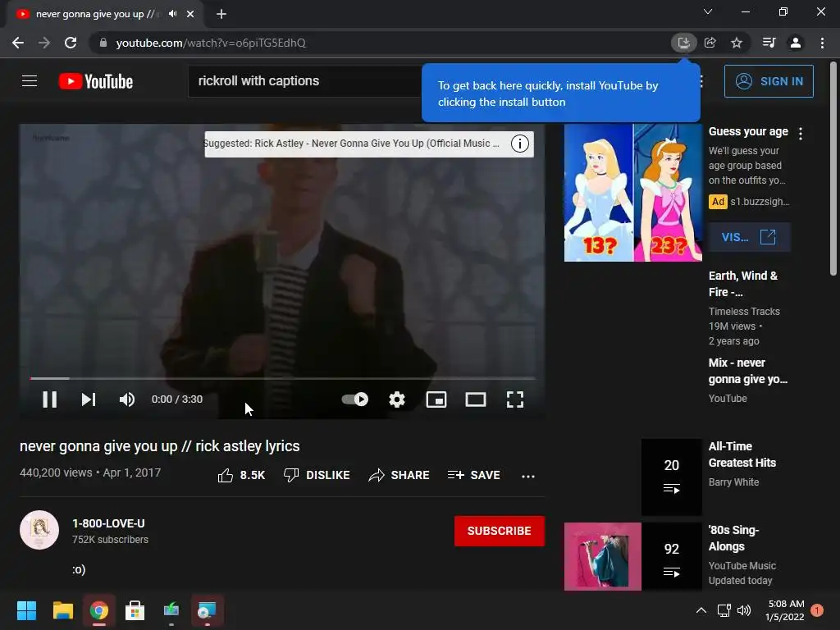The height and width of the screenshot is (630, 840).
Task: Click the page vertical scrollbar
Action: (833, 169)
